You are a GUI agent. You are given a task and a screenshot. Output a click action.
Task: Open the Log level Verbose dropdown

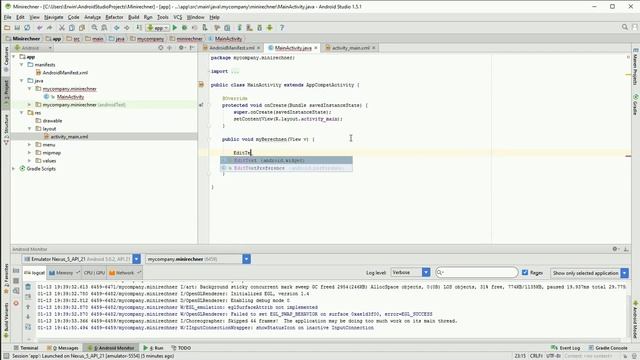click(410, 272)
